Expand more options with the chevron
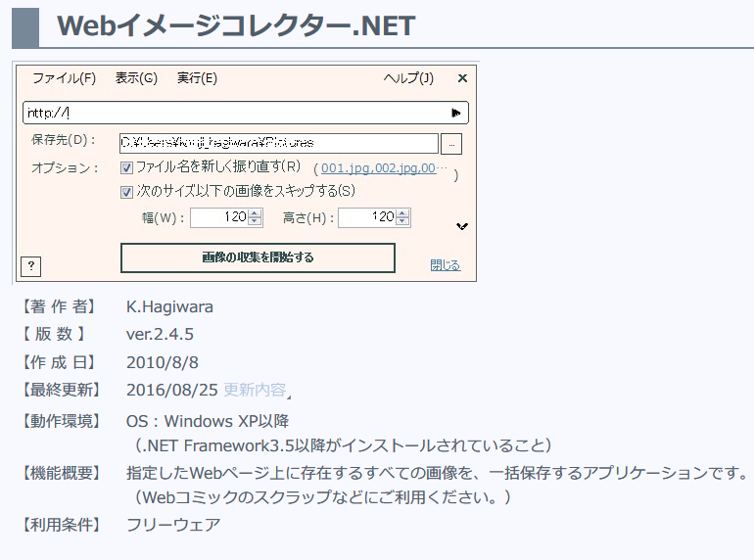The width and height of the screenshot is (754, 560). [462, 226]
